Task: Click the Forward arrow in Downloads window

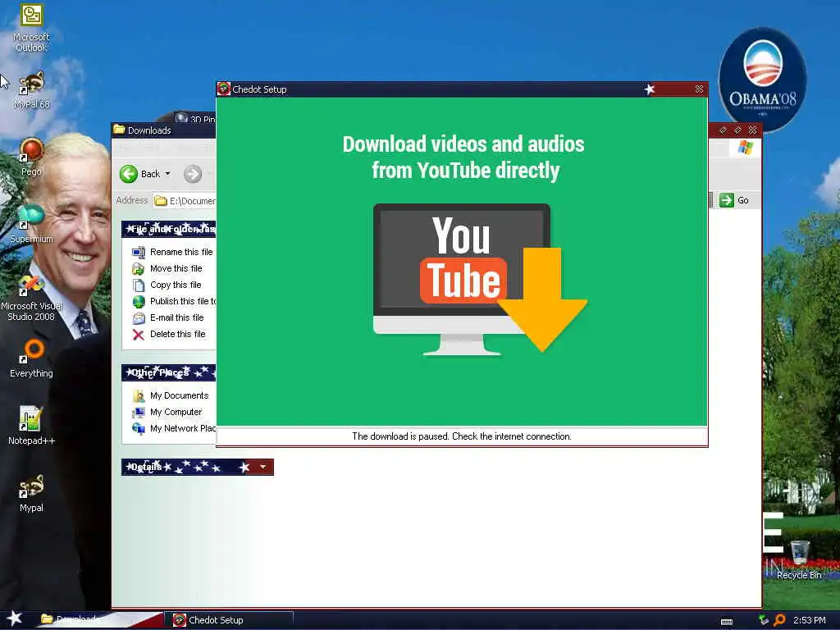Action: 193,174
